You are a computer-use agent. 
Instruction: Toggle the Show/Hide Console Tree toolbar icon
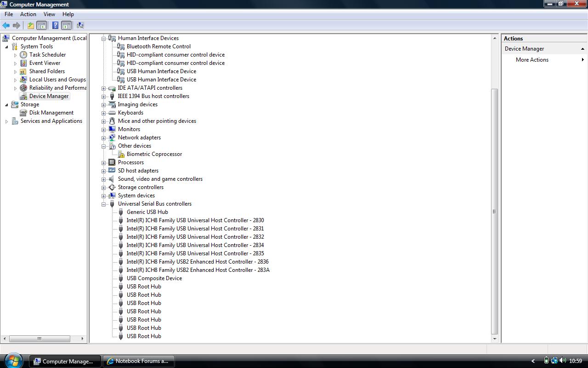point(41,25)
